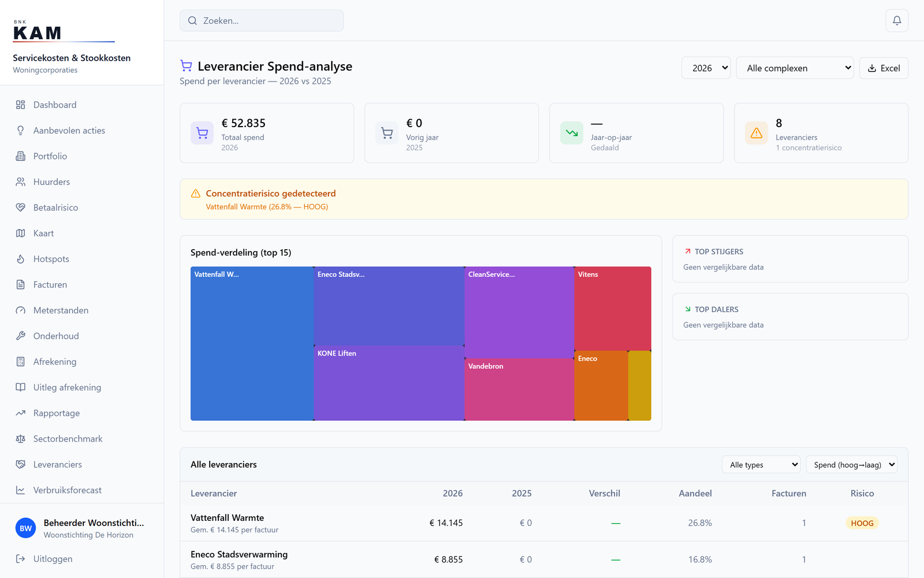Click the Uitloggen exit icon

[21, 559]
